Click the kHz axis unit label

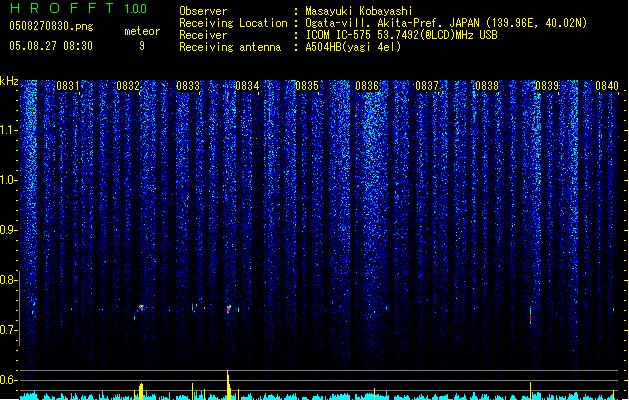click(9, 81)
